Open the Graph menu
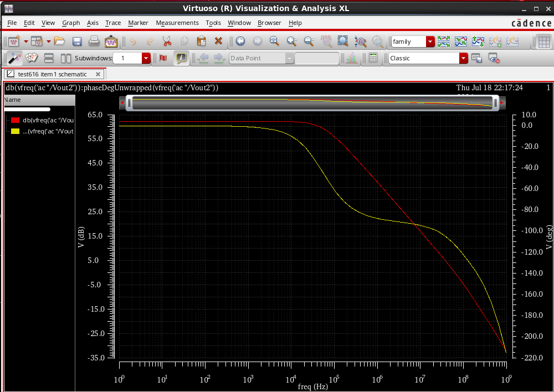The image size is (554, 392). click(x=71, y=23)
